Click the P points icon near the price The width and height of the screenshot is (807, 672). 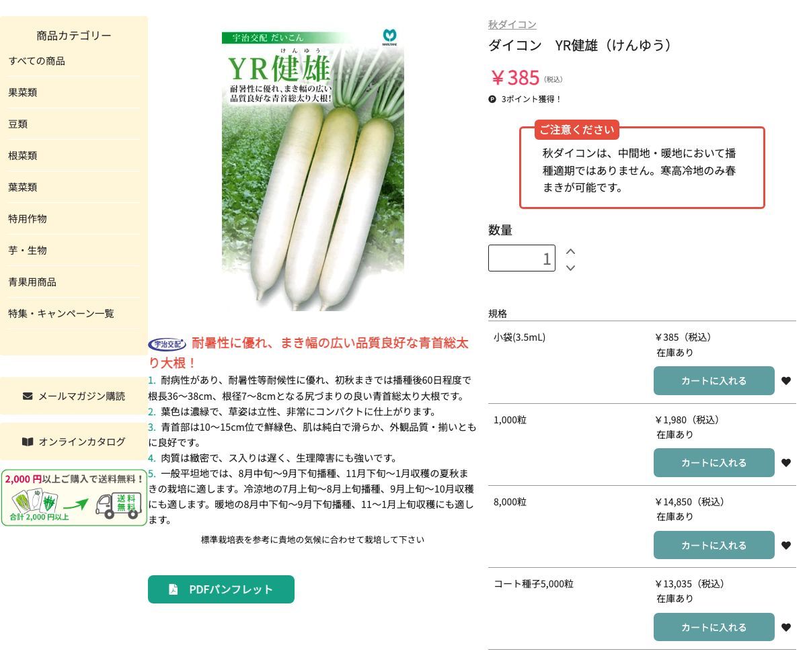(494, 99)
